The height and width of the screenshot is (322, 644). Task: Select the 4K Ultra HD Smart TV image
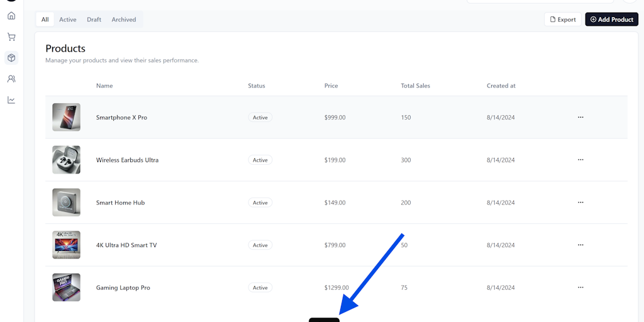[66, 245]
